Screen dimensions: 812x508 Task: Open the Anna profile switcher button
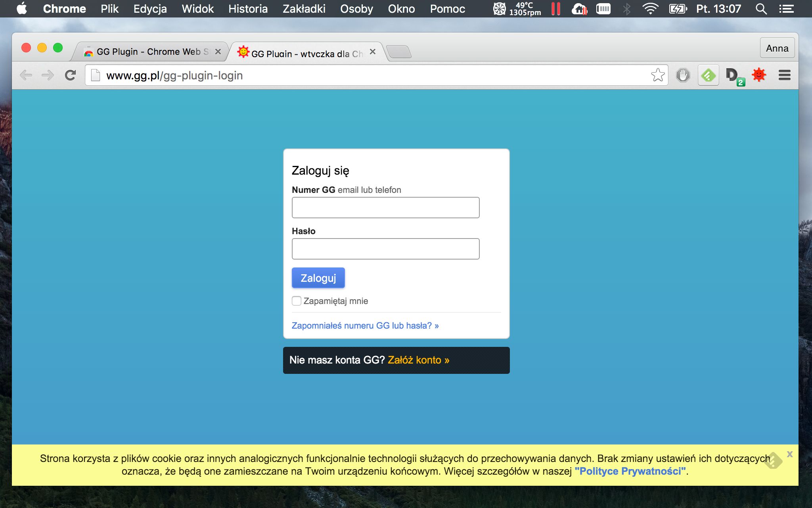777,48
